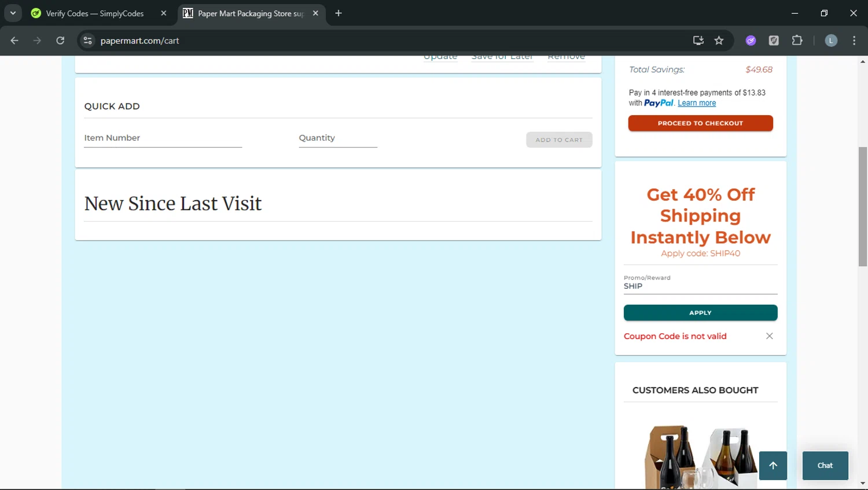Bookmark this page with the star icon
The image size is (868, 490).
pyautogui.click(x=719, y=40)
